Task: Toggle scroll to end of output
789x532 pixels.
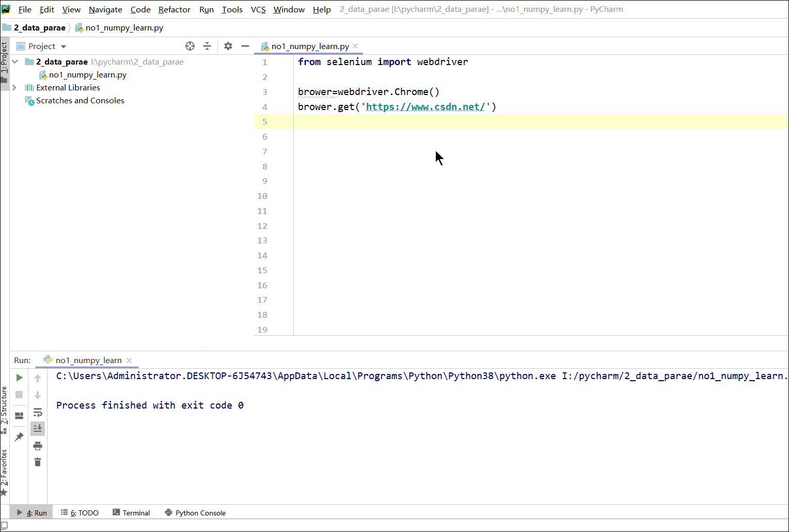Action: [x=38, y=428]
